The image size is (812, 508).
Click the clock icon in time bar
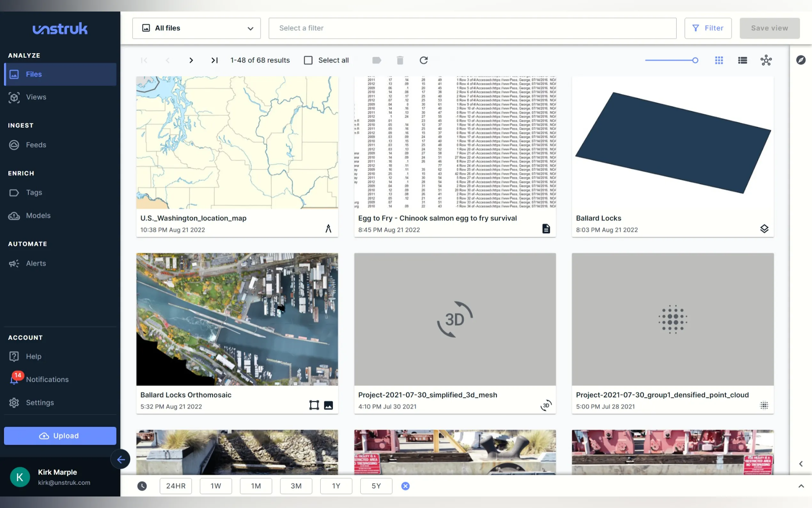(142, 486)
